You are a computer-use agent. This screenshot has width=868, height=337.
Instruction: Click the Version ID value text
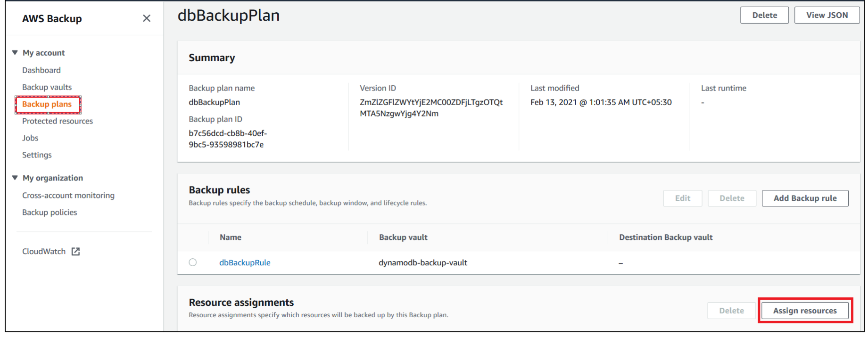(431, 108)
